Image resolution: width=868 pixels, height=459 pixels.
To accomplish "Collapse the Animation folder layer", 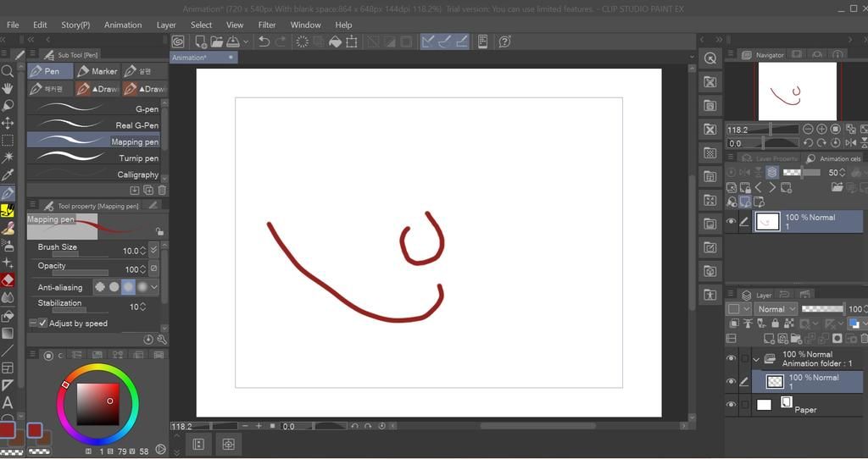I will tap(756, 359).
